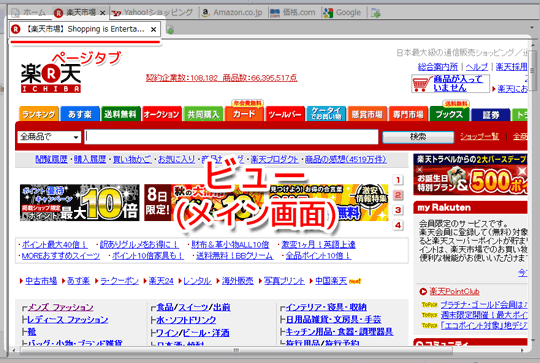Select banner slide number 4
Image resolution: width=540 pixels, height=363 pixels.
pyautogui.click(x=398, y=225)
